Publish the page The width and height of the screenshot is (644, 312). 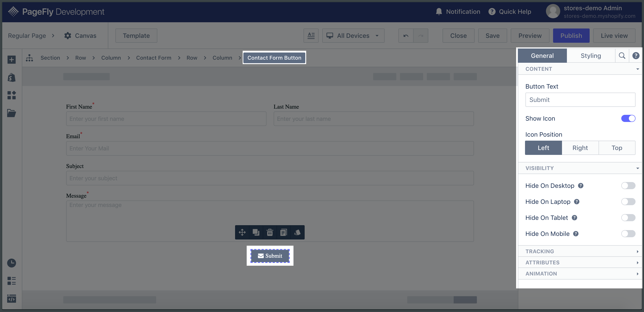coord(571,36)
